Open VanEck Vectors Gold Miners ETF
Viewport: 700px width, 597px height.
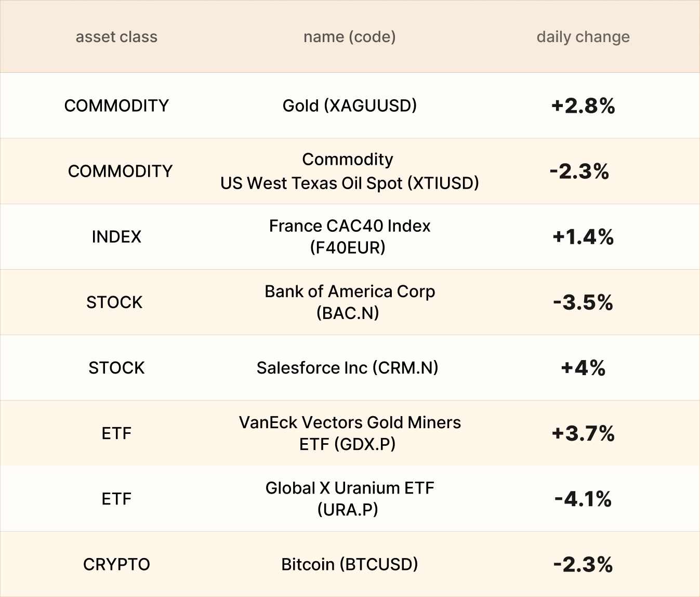pos(349,433)
